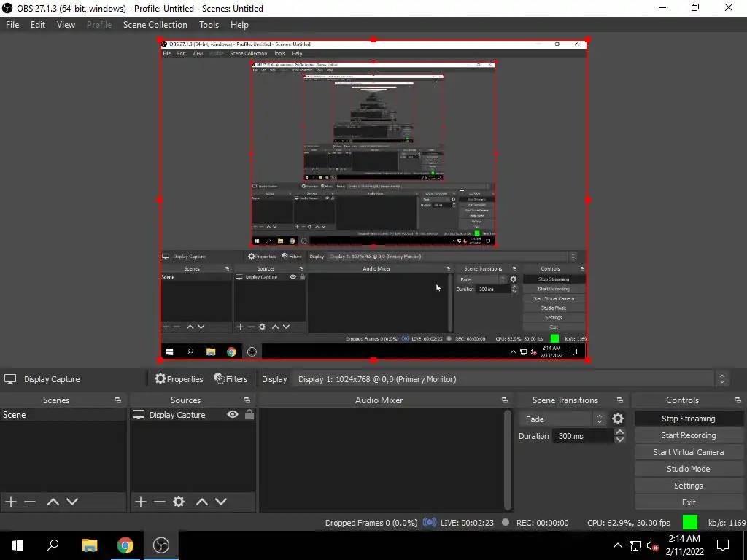Open the Help menu
The image size is (747, 560).
(239, 24)
